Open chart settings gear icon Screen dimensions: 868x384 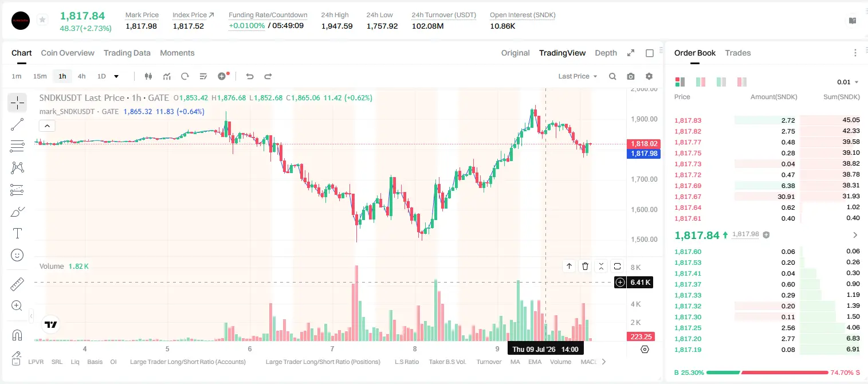coord(649,76)
